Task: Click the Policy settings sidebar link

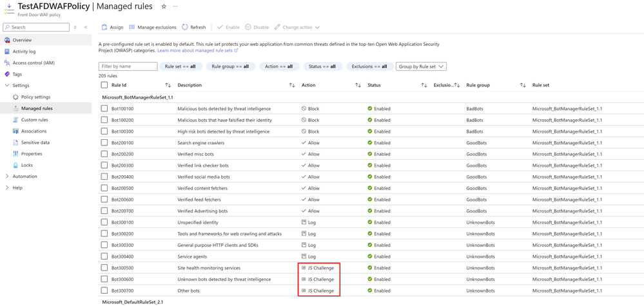Action: pos(35,97)
